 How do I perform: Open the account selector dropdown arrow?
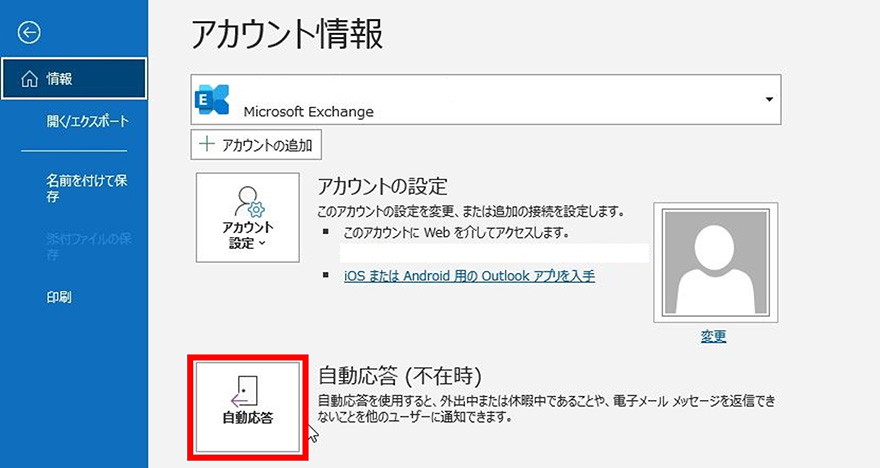768,101
